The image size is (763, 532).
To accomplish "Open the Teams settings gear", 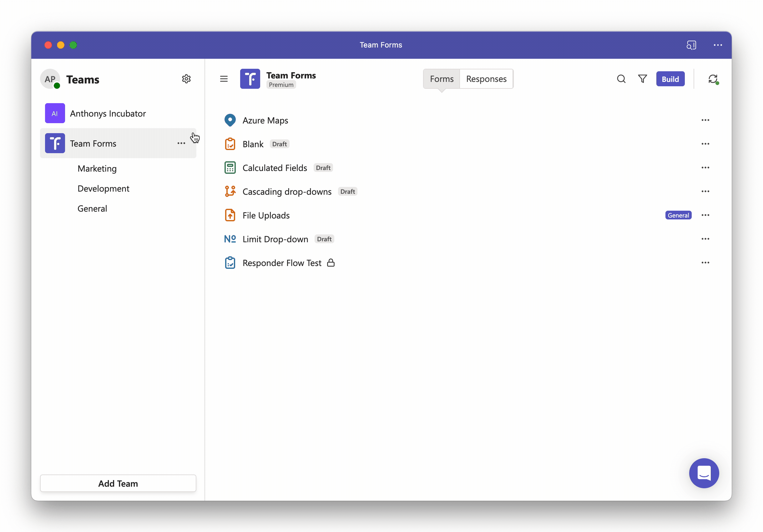I will click(x=186, y=79).
